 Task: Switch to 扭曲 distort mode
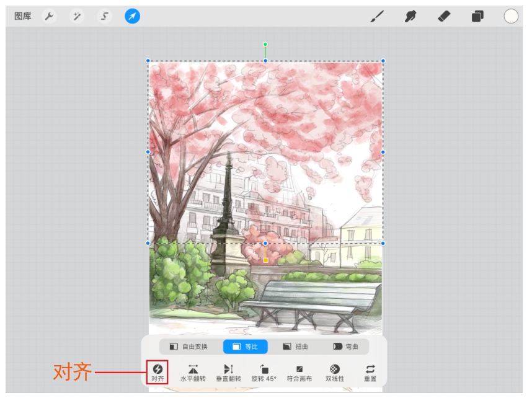tap(295, 347)
